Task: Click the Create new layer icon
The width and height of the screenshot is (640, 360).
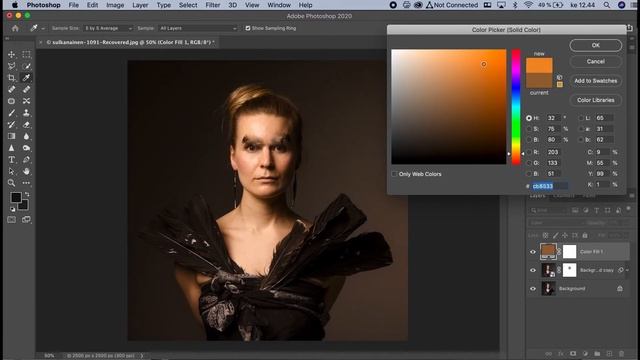Action: pyautogui.click(x=609, y=353)
